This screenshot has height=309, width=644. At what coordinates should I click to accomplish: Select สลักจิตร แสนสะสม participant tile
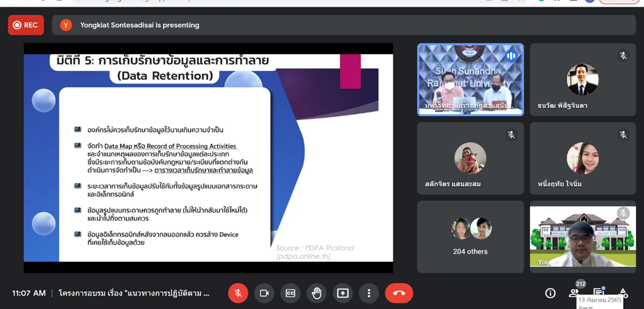click(470, 158)
